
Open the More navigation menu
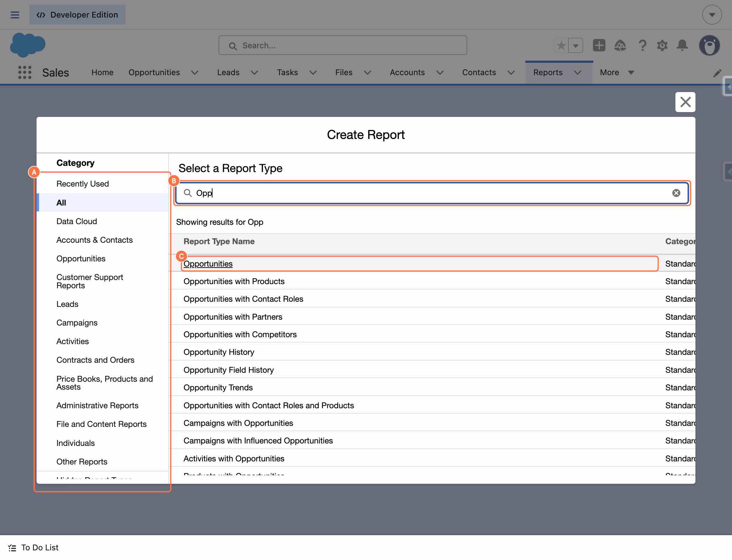click(617, 72)
